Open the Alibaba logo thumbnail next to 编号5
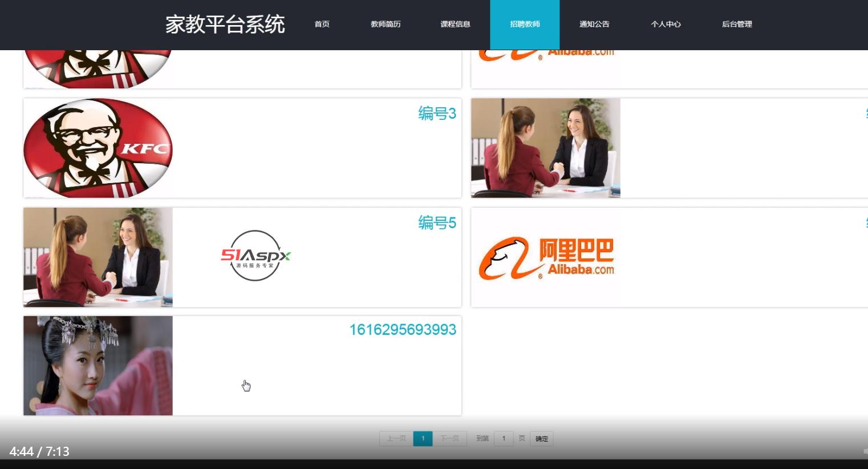 coord(546,257)
